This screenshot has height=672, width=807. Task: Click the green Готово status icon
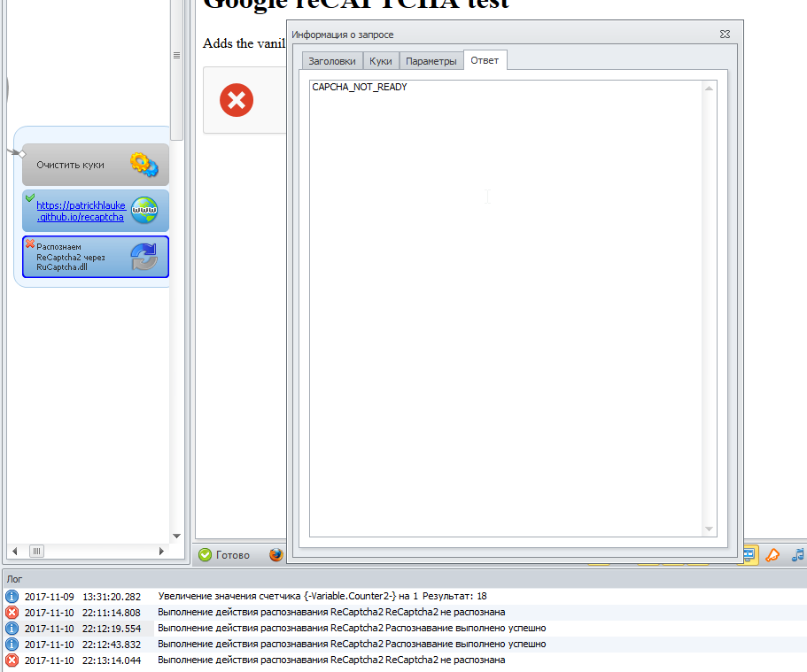(205, 554)
